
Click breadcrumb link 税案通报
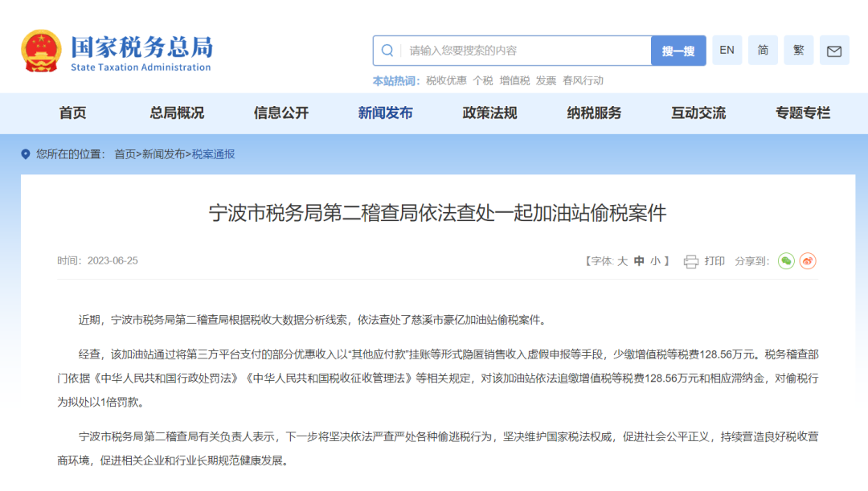213,154
